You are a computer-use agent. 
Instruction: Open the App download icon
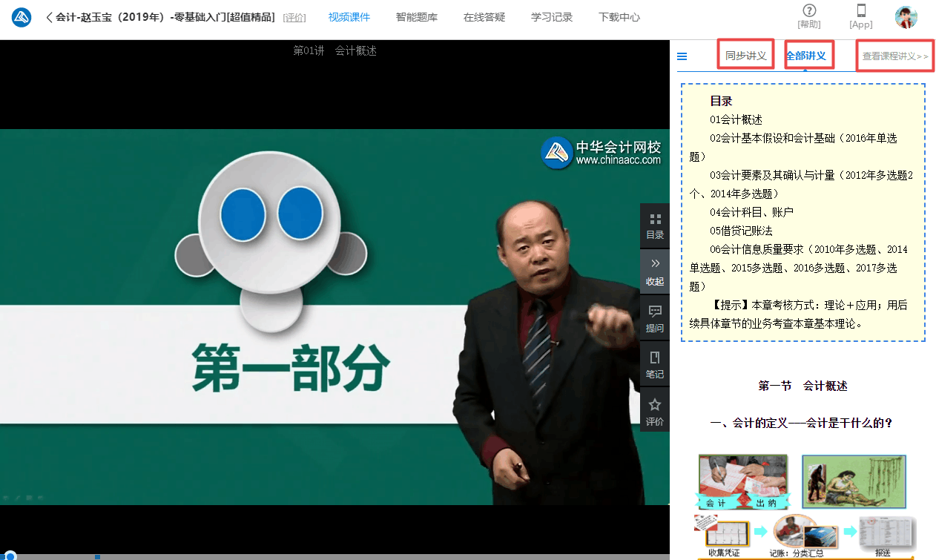click(x=860, y=16)
